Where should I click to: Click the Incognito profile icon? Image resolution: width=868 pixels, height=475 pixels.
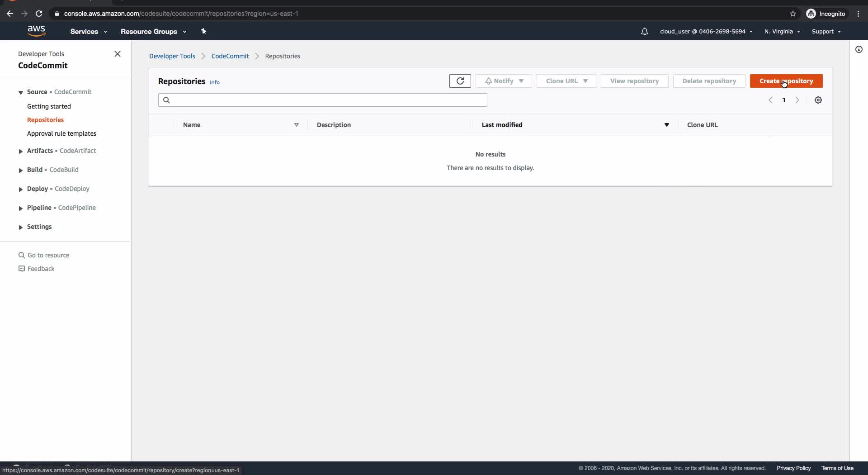pos(811,14)
